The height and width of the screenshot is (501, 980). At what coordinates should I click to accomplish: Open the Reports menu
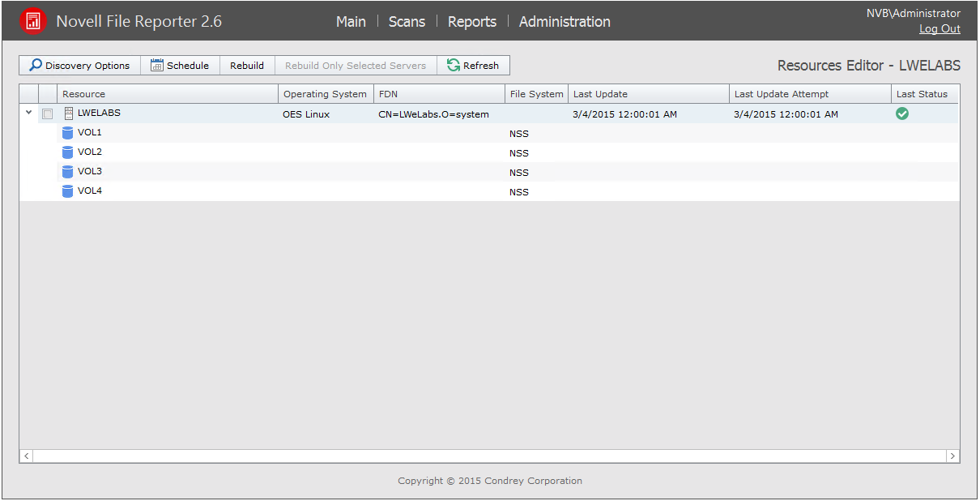(x=472, y=22)
